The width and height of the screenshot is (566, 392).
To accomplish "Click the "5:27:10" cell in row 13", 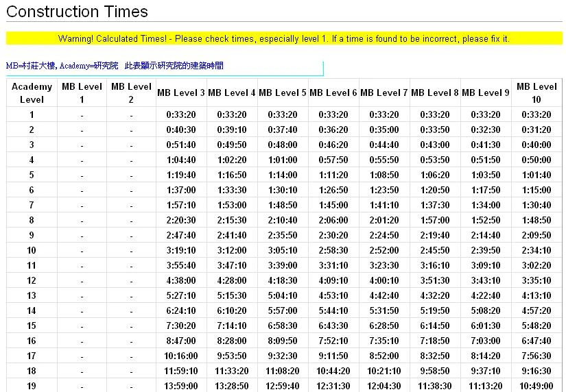I will coord(181,295).
